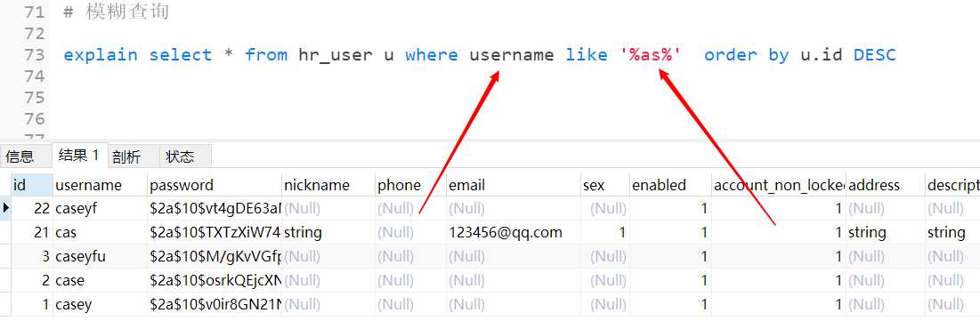Select password cell starting '$2a$10$v0ir8GN21'
980x329 pixels.
point(215,305)
